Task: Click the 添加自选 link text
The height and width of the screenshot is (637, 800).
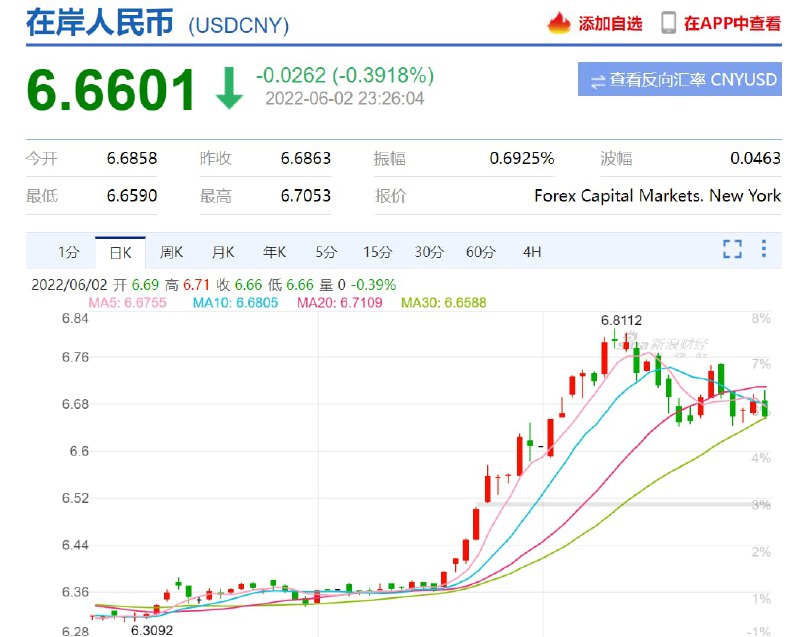Action: (x=610, y=23)
